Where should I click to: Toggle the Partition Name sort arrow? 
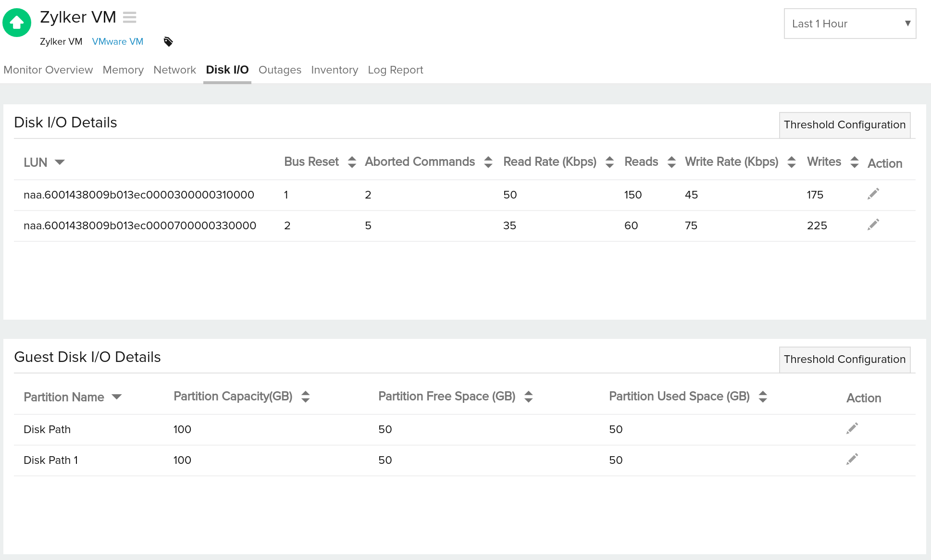[116, 397]
